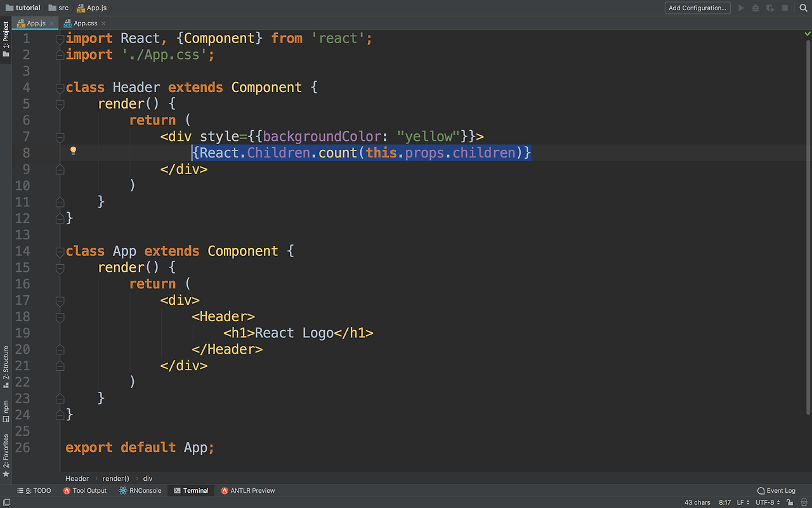
Task: Open the LF line separator selector
Action: [743, 502]
